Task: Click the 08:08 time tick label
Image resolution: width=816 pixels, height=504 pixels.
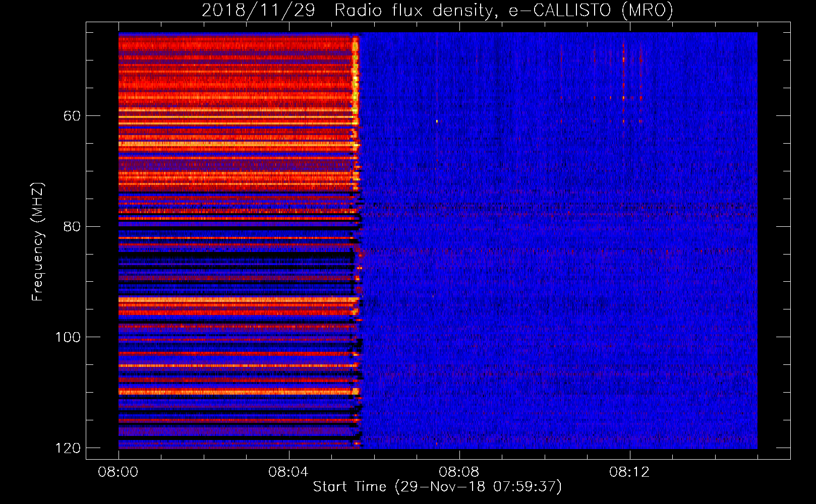Action: pos(459,472)
